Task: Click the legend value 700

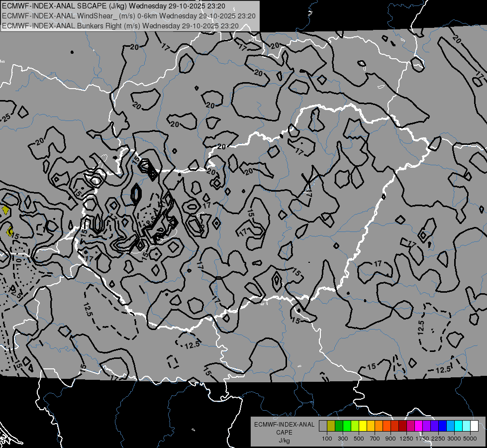Action: [x=375, y=439]
